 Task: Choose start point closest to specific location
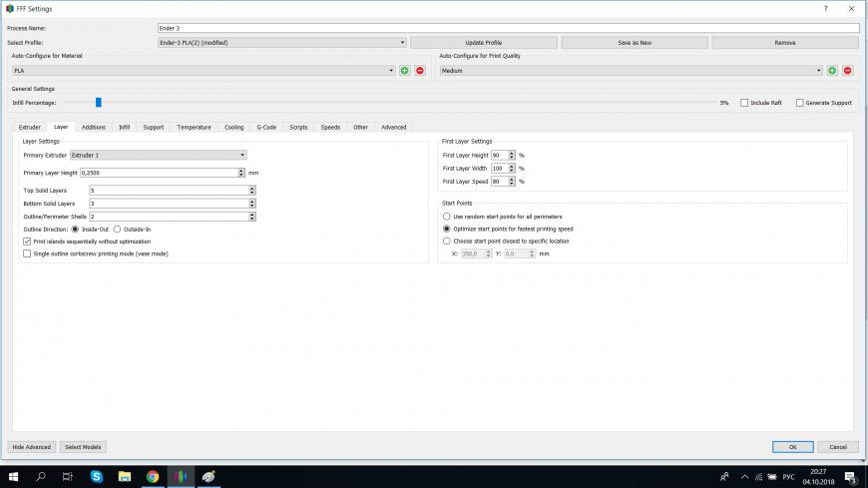point(447,241)
